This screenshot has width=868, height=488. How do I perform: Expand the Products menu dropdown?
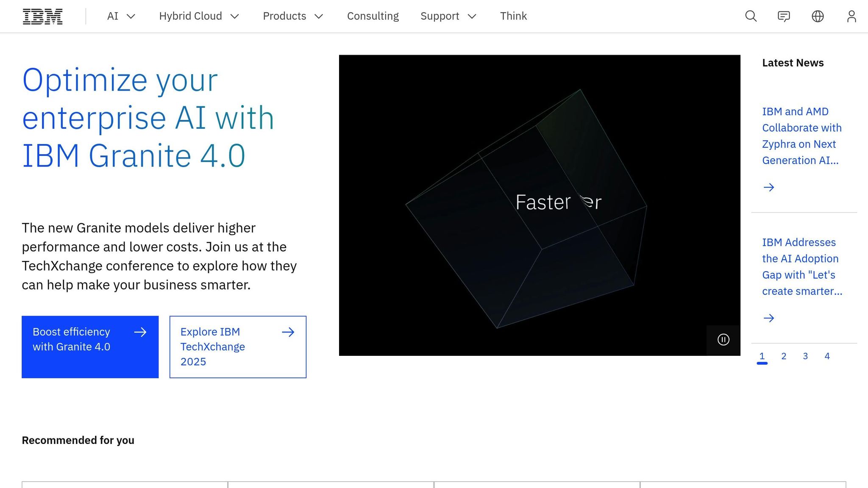click(x=293, y=16)
